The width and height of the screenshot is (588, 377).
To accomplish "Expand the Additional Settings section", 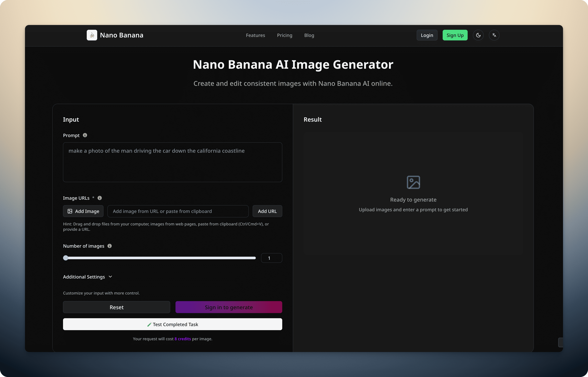I will pyautogui.click(x=87, y=277).
